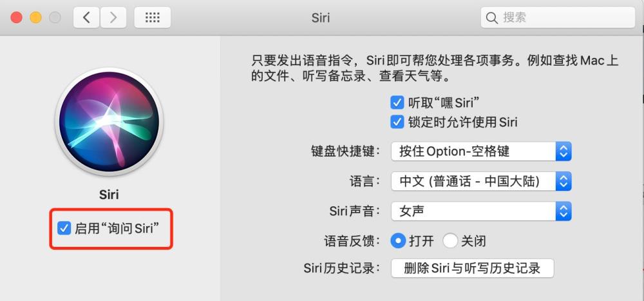
Task: Click the Siri label under the orb
Action: click(109, 195)
